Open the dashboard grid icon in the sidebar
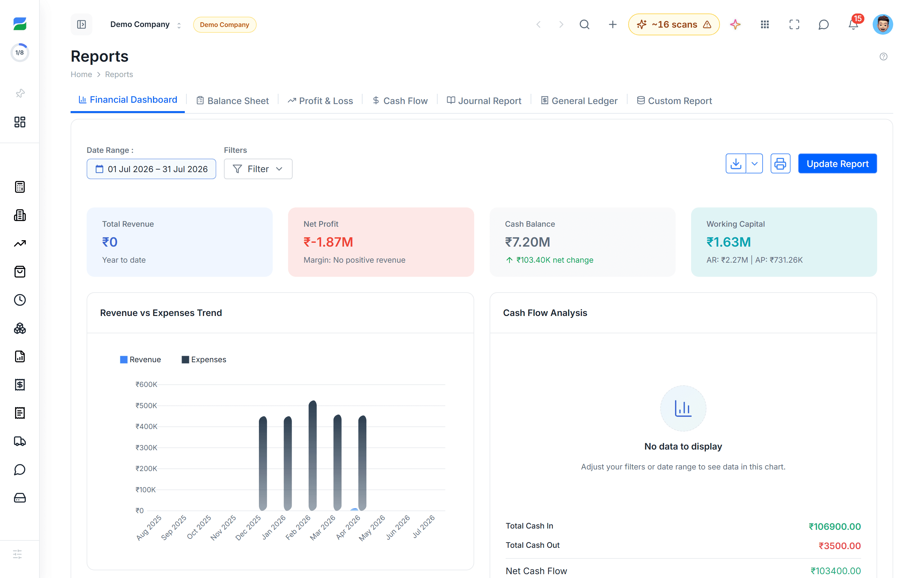The image size is (924, 578). click(20, 122)
